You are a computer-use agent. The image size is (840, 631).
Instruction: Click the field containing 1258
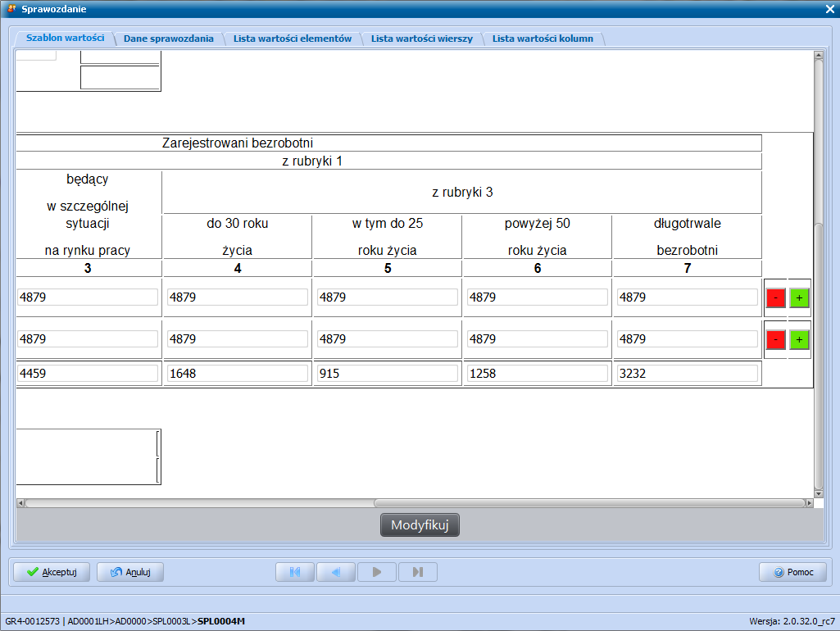(x=538, y=374)
